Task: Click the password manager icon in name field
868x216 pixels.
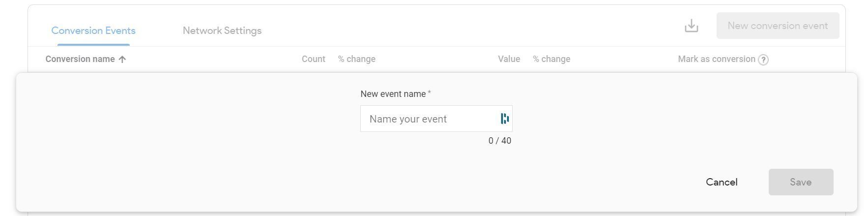Action: click(x=505, y=119)
